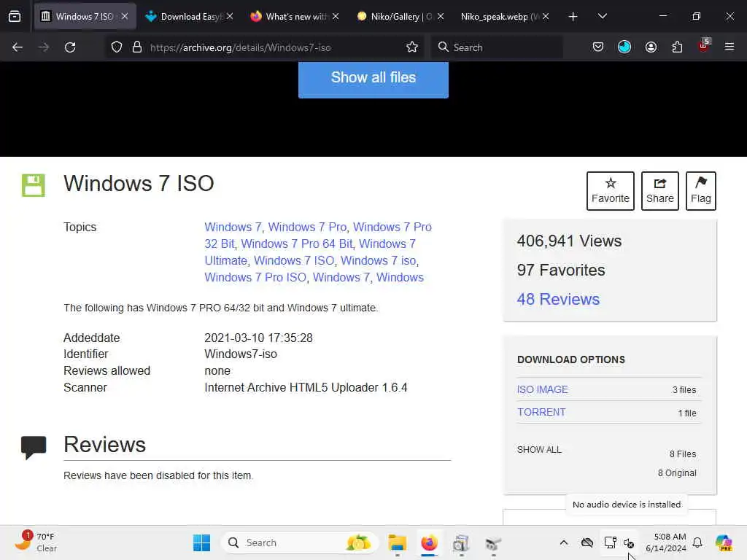
Task: Select the 406,941 Views text
Action: tap(569, 241)
